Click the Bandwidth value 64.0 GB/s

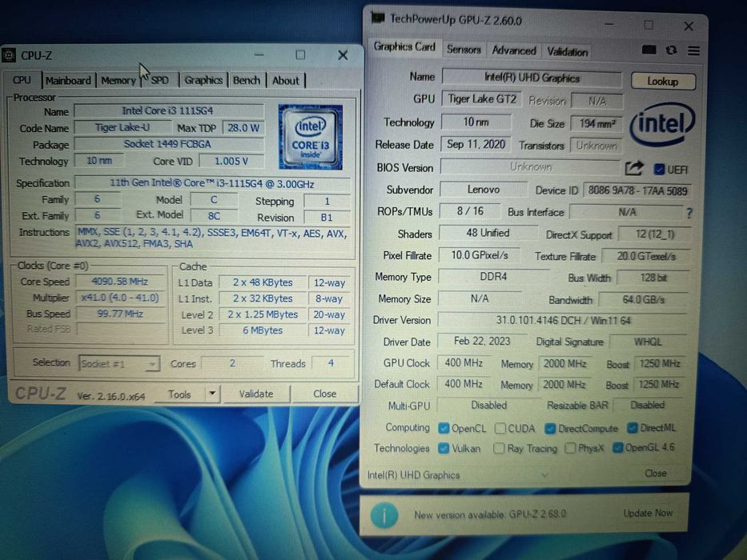point(644,300)
